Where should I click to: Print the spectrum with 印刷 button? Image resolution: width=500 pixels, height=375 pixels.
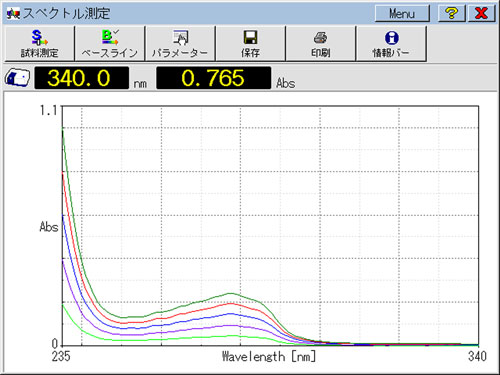[x=321, y=44]
